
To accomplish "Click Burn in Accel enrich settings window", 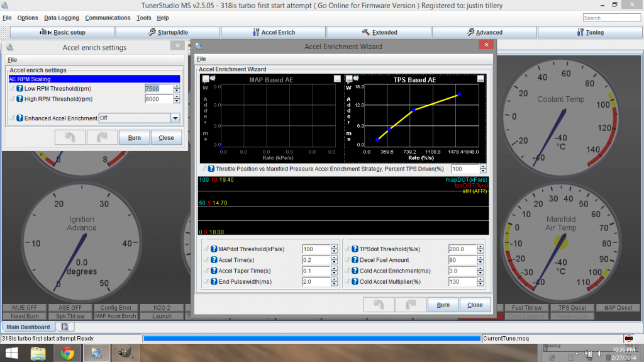I will (x=134, y=137).
